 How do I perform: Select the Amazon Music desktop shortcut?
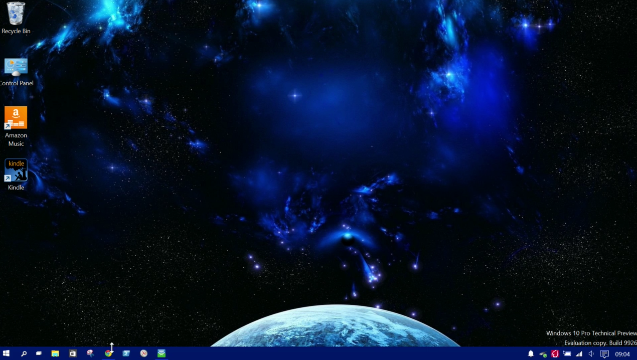tap(16, 126)
